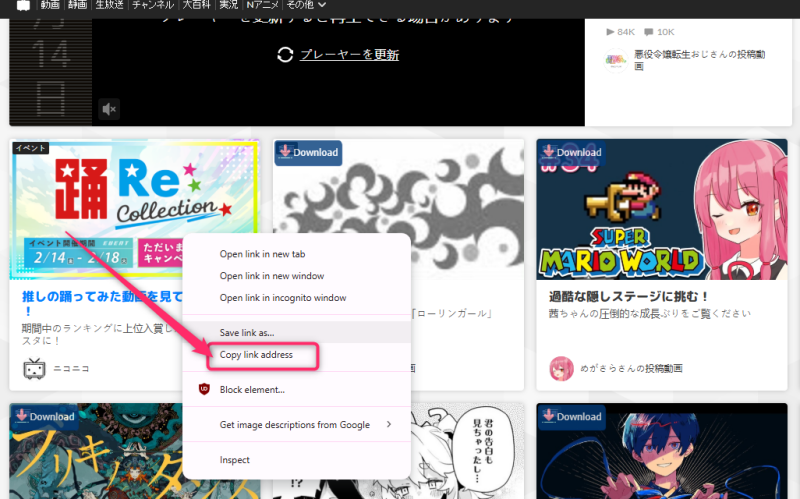Click Download on the grey pattern thumbnail

coord(309,153)
